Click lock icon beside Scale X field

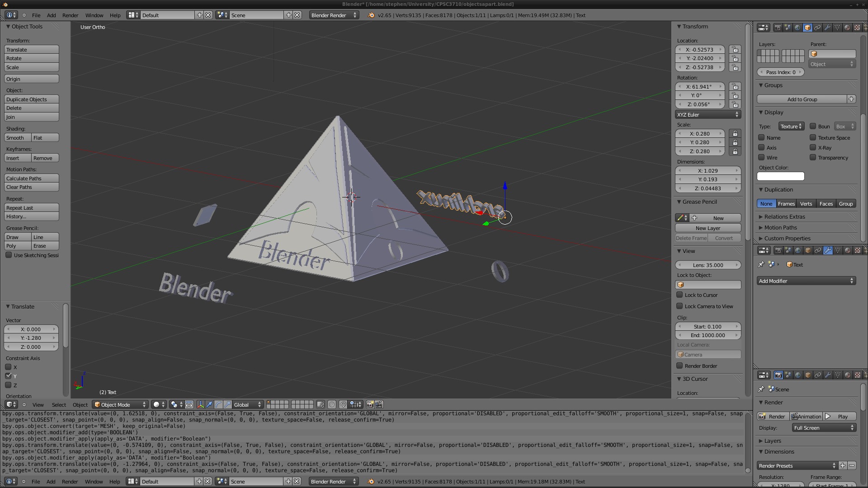[x=735, y=134]
